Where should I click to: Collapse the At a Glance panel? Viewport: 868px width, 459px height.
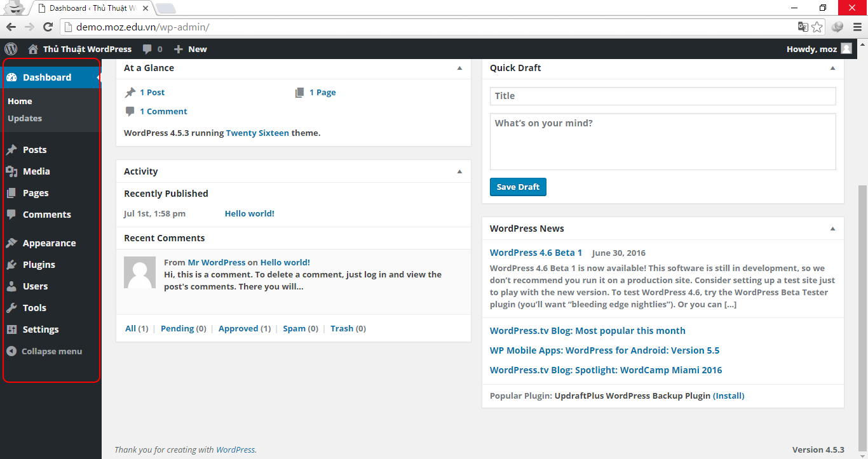coord(460,68)
